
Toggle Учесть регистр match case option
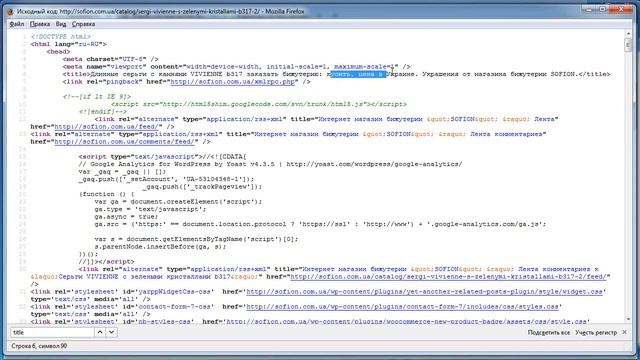pos(596,333)
